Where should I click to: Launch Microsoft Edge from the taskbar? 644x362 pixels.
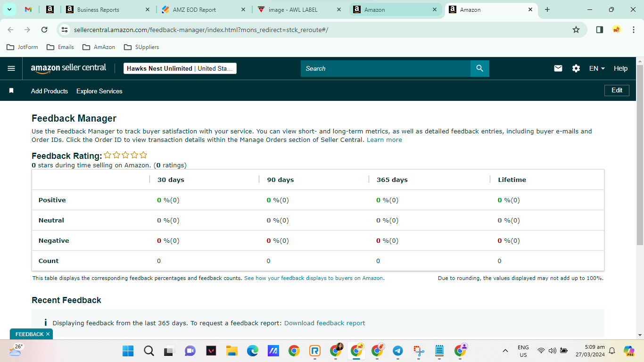(x=253, y=351)
